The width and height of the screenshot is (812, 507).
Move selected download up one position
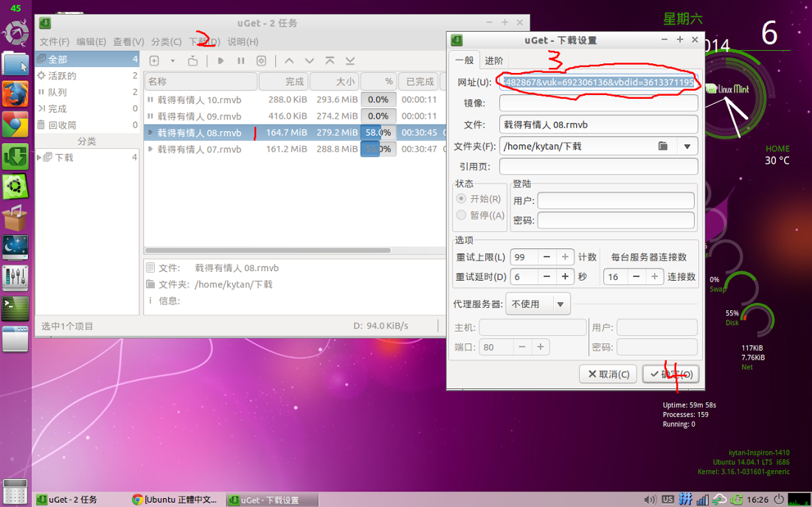coord(289,61)
